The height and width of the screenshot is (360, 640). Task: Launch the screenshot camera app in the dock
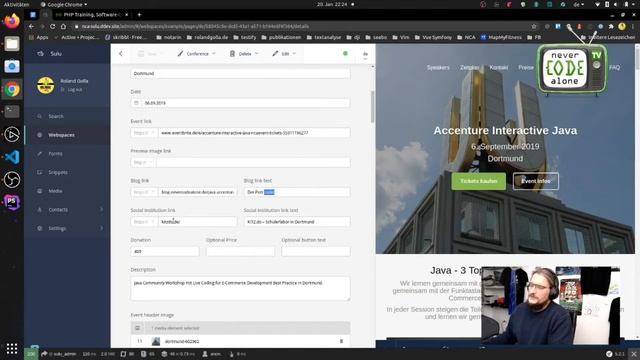(x=12, y=66)
